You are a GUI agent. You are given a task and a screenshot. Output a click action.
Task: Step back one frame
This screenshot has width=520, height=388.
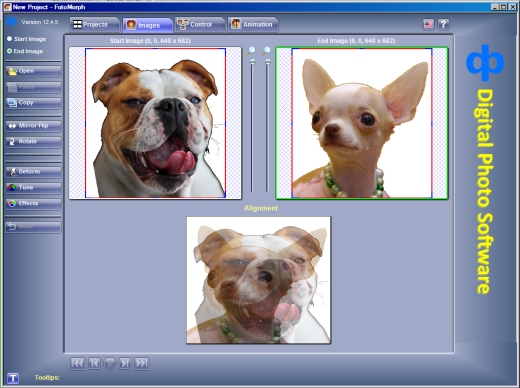coord(94,363)
